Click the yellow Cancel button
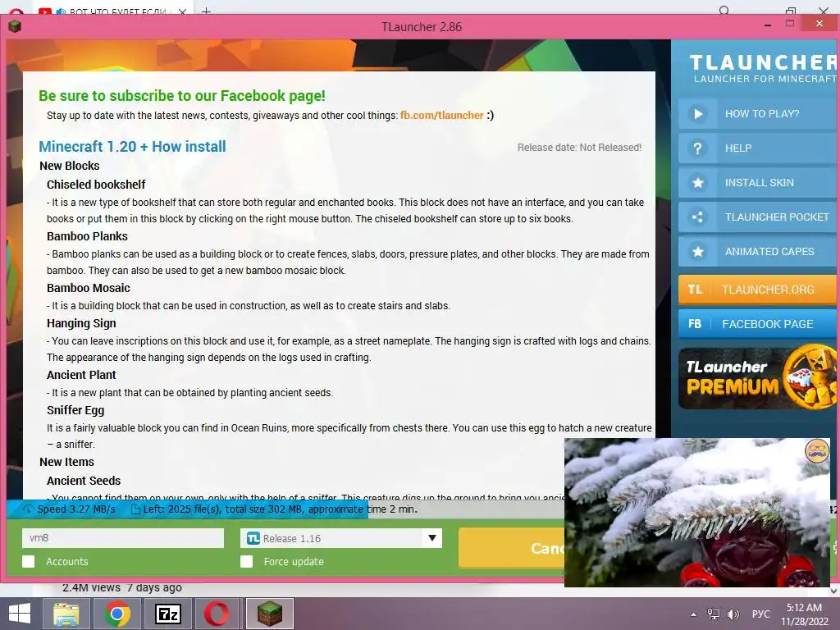 tap(512, 548)
